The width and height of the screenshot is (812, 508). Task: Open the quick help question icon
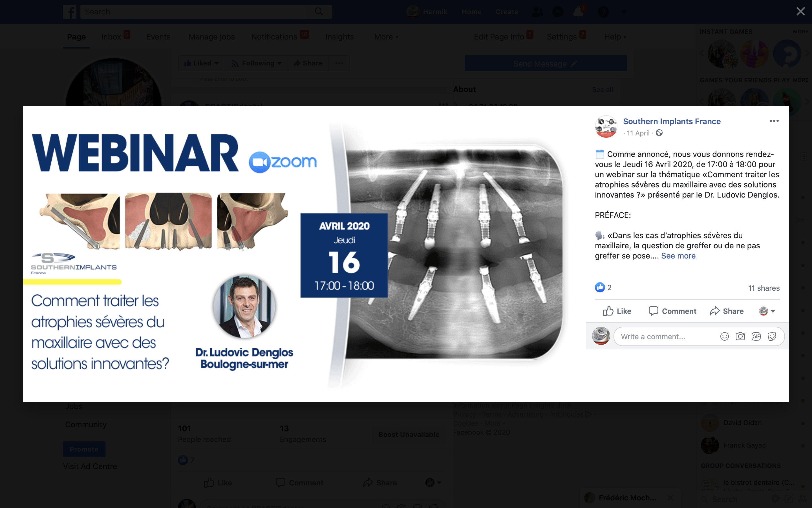[x=603, y=12]
